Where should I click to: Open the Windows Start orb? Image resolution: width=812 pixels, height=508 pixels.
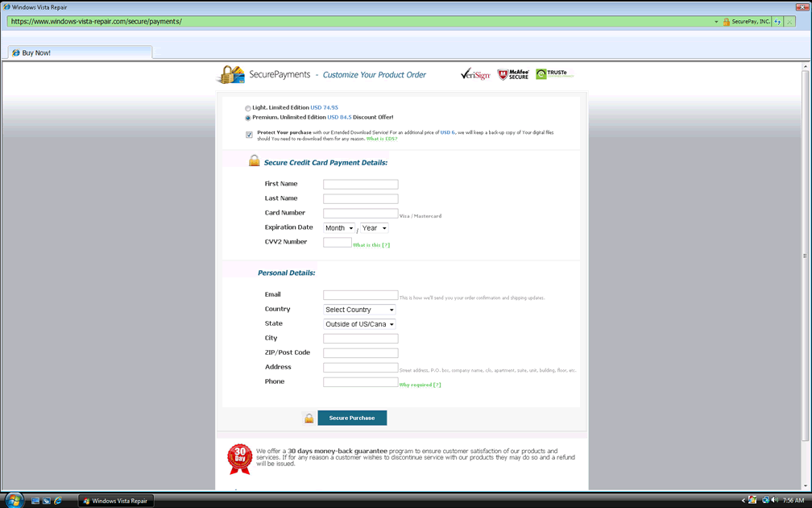coord(14,501)
